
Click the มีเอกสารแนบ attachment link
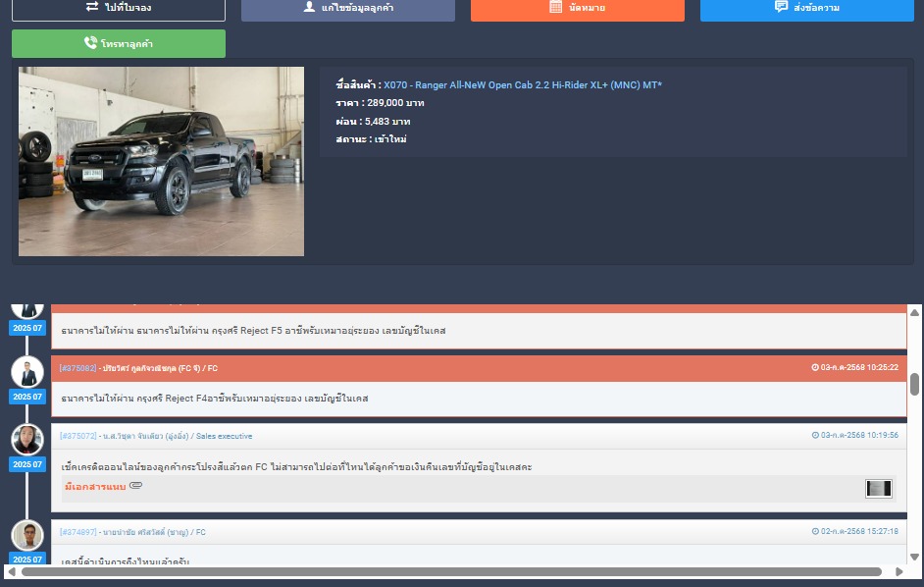[95, 488]
